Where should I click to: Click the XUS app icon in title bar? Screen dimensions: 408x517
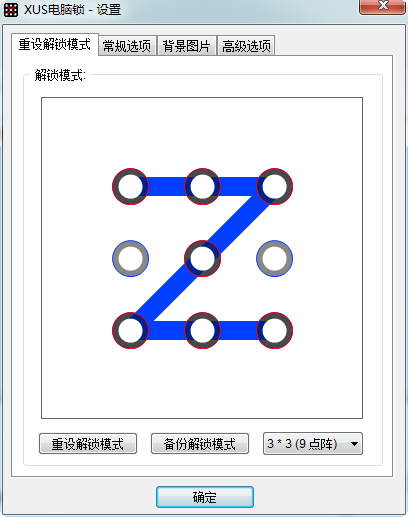[x=11, y=10]
